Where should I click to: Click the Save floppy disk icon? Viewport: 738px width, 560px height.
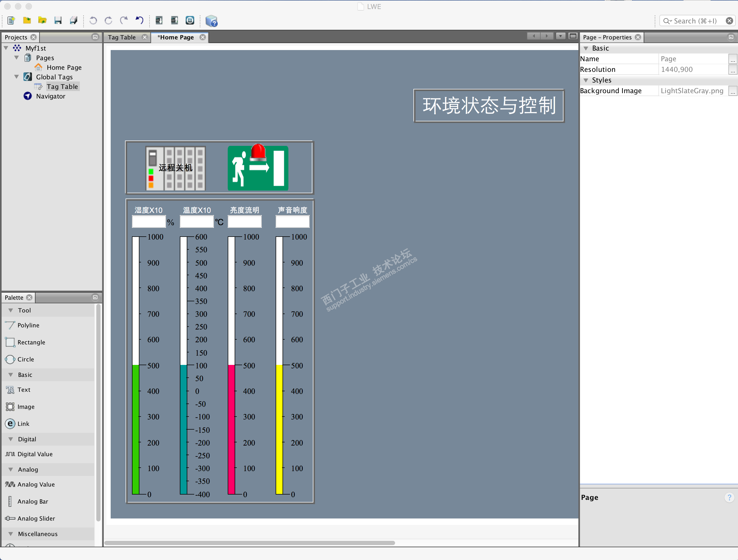[58, 21]
